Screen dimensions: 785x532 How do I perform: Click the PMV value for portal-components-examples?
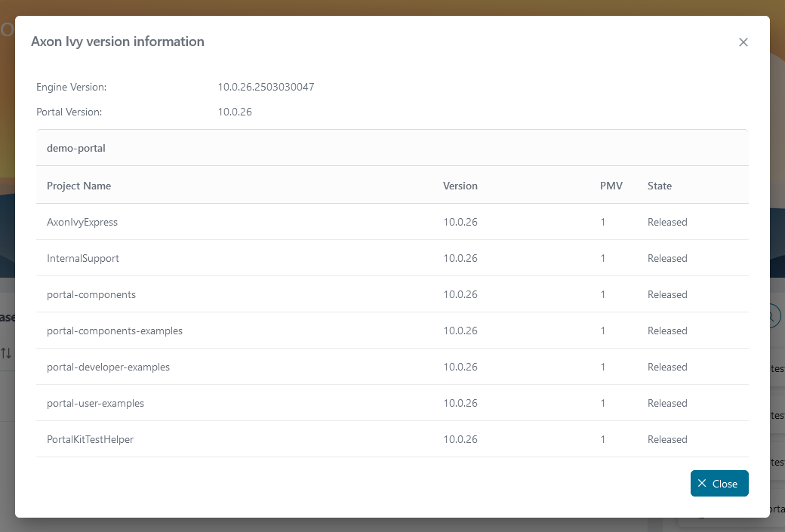pos(603,331)
